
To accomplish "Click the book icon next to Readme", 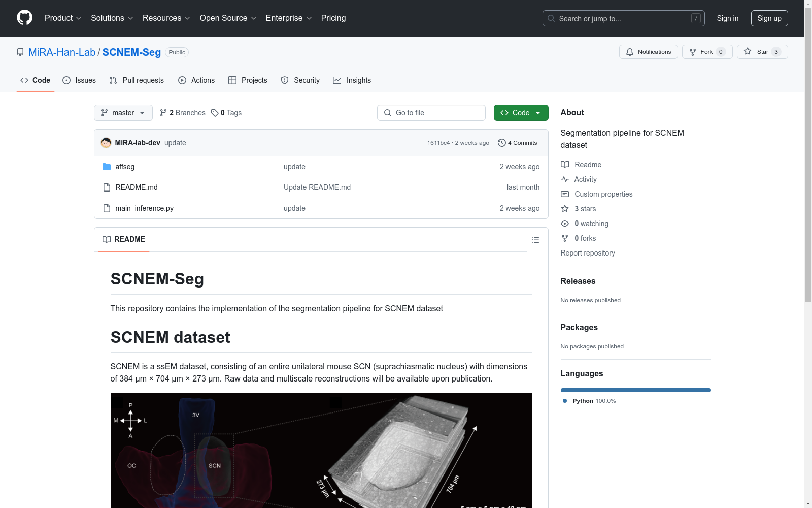I will (x=565, y=165).
